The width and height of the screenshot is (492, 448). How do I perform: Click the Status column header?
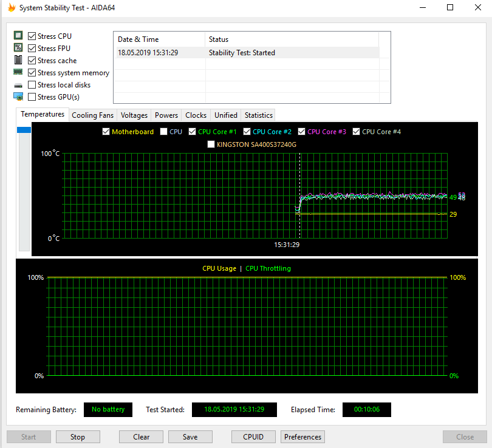click(x=292, y=39)
